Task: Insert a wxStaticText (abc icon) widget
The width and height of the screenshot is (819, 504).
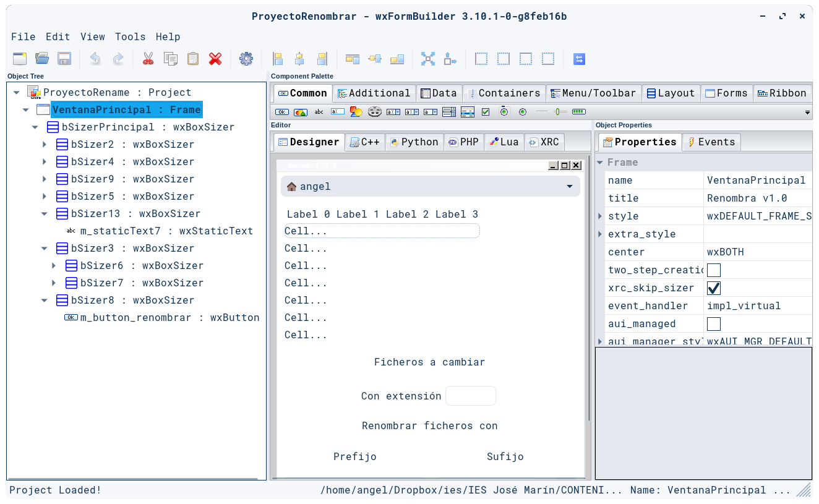Action: (x=319, y=112)
